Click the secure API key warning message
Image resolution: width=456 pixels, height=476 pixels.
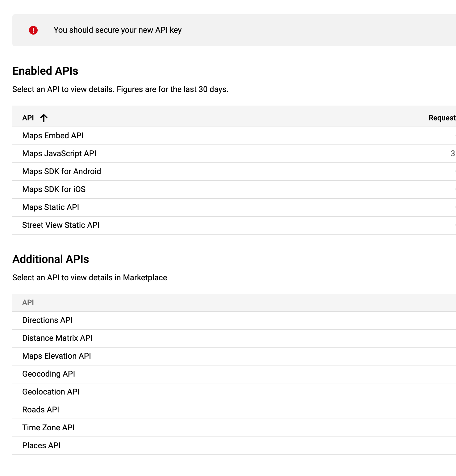tap(118, 30)
